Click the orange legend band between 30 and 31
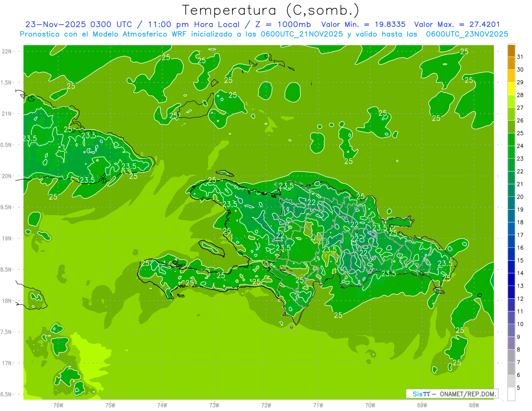Screen dimensions: 532x411 [x=511, y=63]
